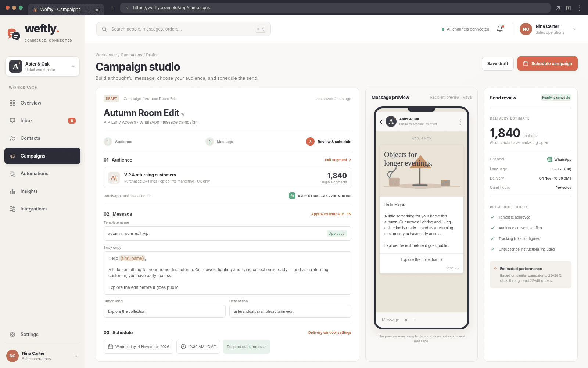Click Schedule campaign
This screenshot has height=368, width=588.
coord(548,64)
